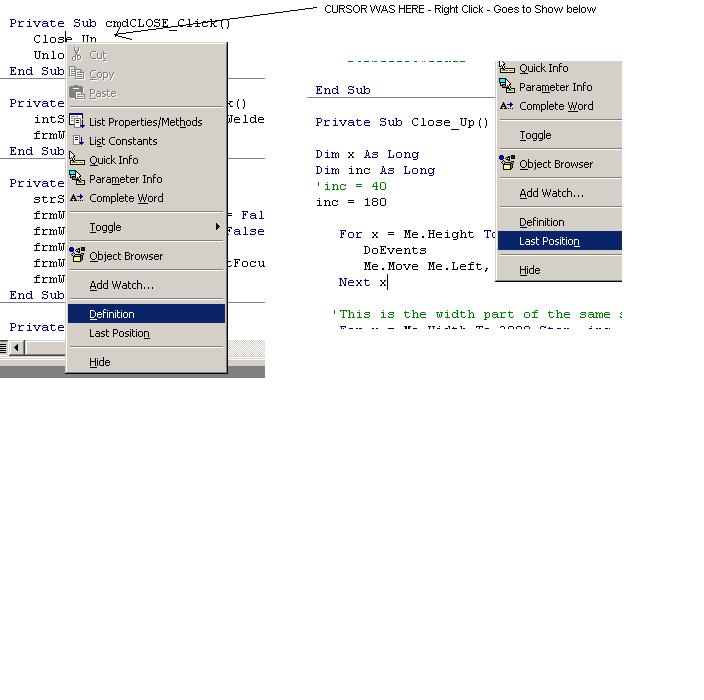Open Object Browser icon in right menu
The height and width of the screenshot is (700, 704).
[x=507, y=163]
